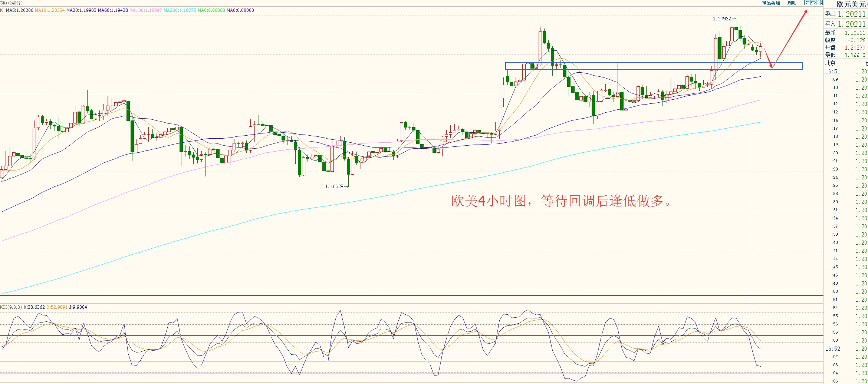Click the 1.20922 high price marker

pyautogui.click(x=721, y=19)
